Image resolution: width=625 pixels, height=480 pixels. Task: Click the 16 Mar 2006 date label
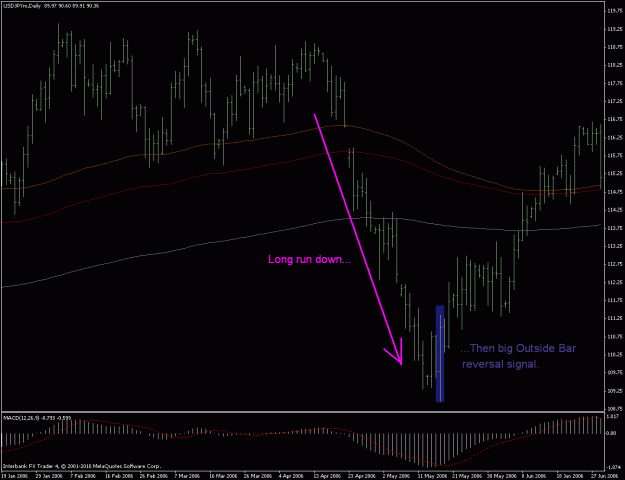pos(222,476)
